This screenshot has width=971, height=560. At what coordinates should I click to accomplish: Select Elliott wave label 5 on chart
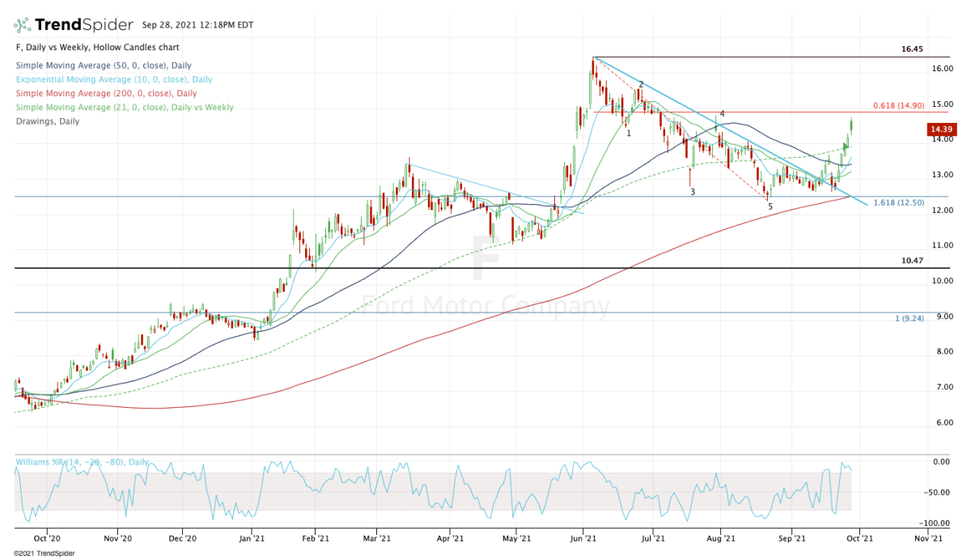coord(770,207)
